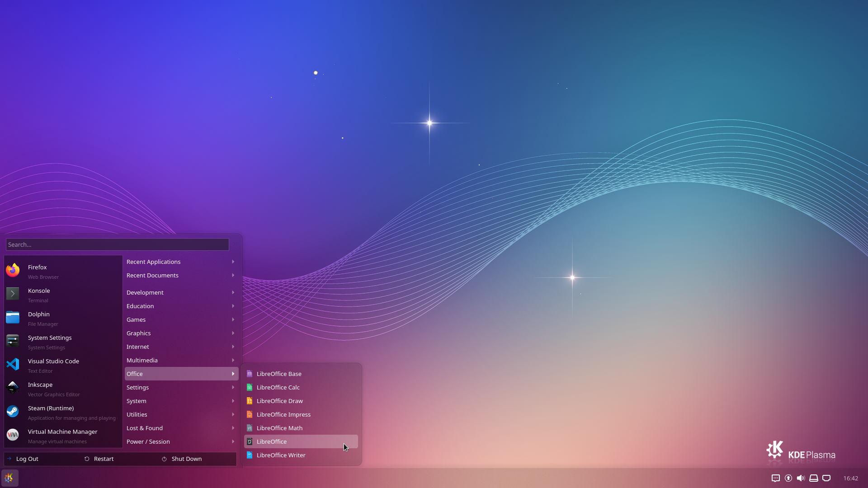Click the Dolphin file manager icon
The height and width of the screenshot is (488, 868).
click(13, 317)
